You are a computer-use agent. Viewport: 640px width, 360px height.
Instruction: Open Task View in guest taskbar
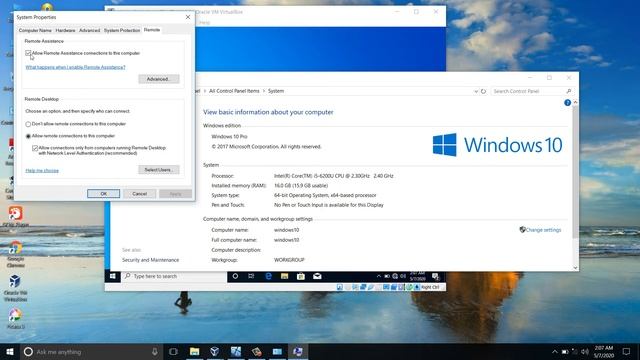pyautogui.click(x=251, y=276)
